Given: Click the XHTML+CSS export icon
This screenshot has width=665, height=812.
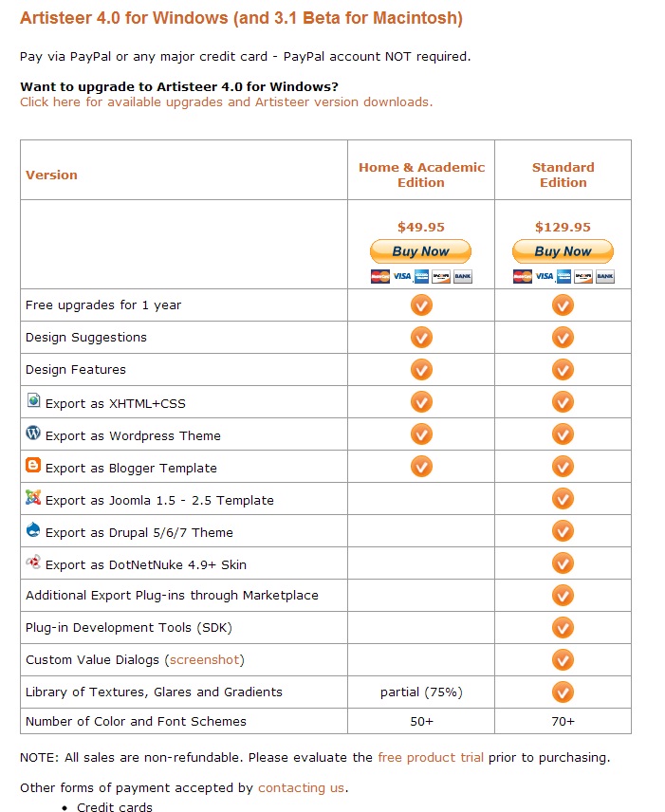Looking at the screenshot, I should pyautogui.click(x=33, y=401).
